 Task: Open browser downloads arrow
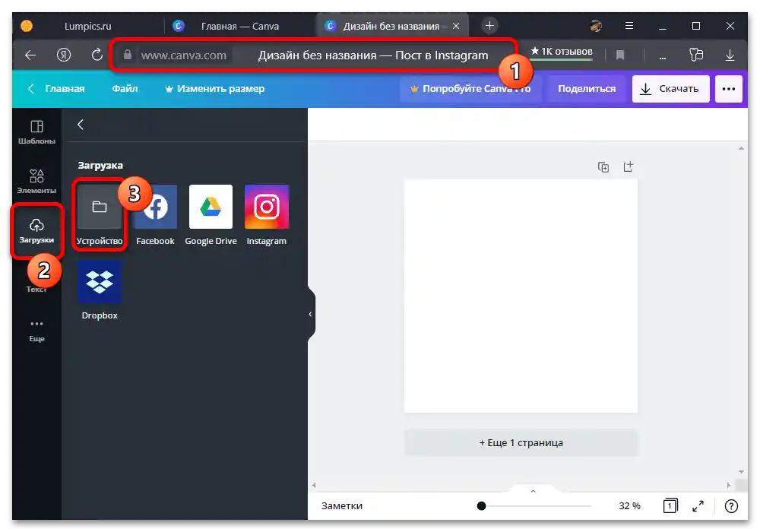tap(730, 55)
